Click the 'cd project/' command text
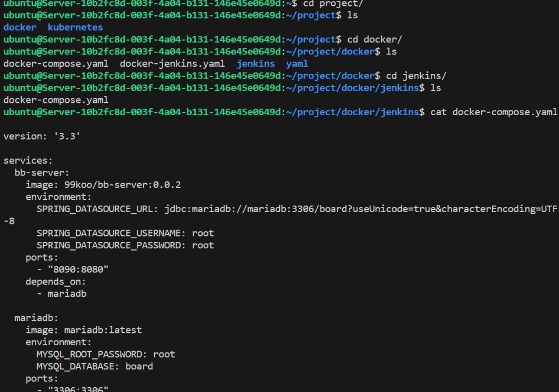 tap(333, 4)
